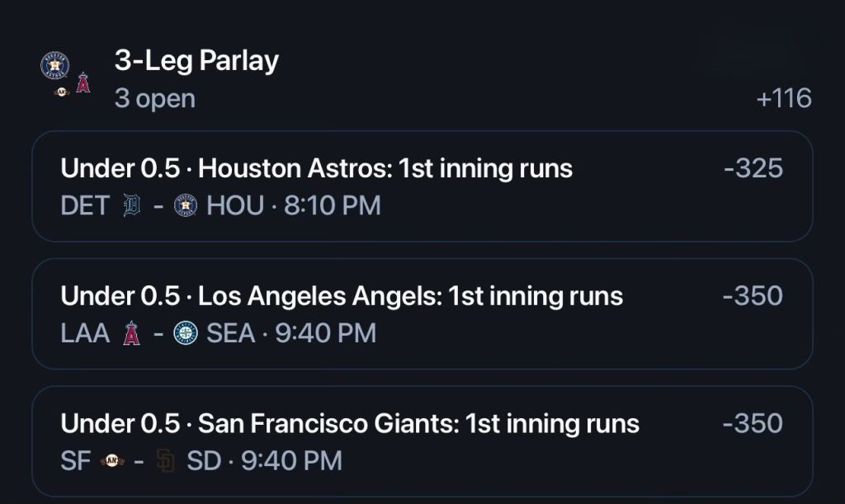
Task: Open the San Francisco Giants 1st inning leg
Action: (x=422, y=441)
